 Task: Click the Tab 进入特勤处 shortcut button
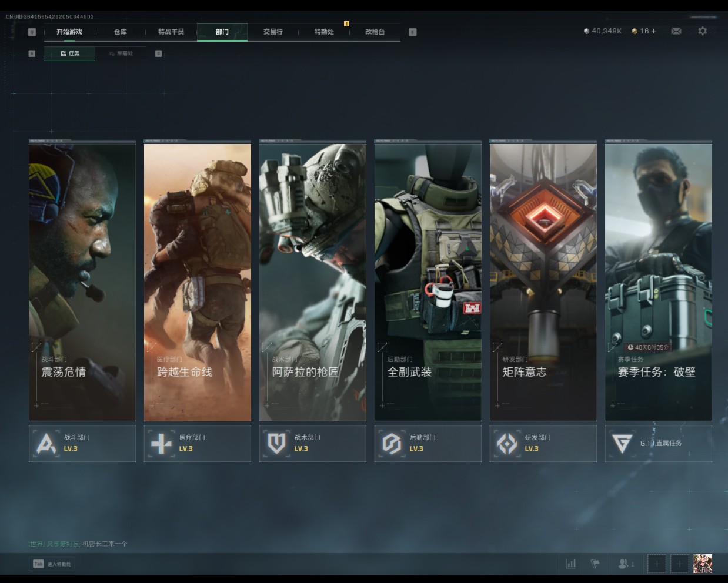point(53,564)
